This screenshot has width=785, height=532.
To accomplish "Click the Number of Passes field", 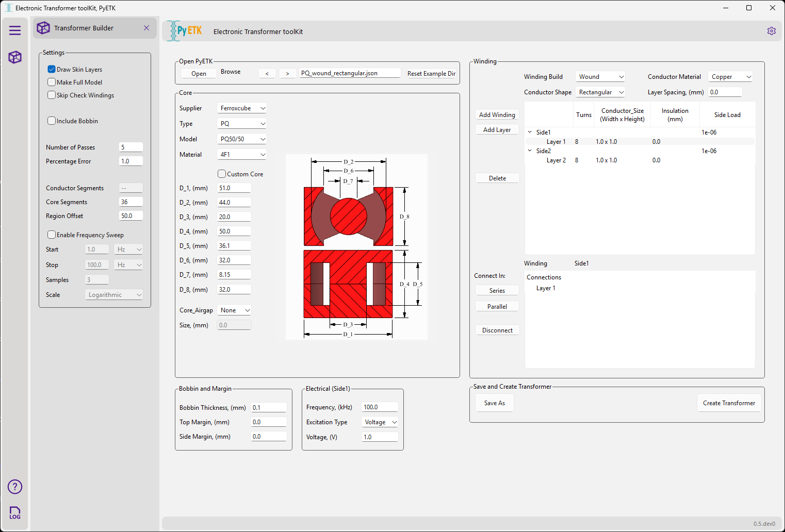I will (x=131, y=147).
